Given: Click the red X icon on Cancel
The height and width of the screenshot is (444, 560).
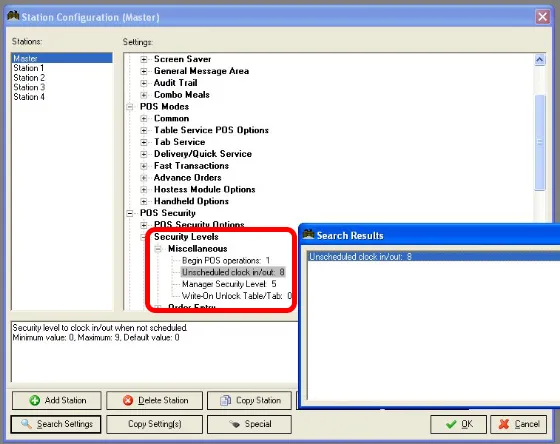Looking at the screenshot, I should pos(504,424).
